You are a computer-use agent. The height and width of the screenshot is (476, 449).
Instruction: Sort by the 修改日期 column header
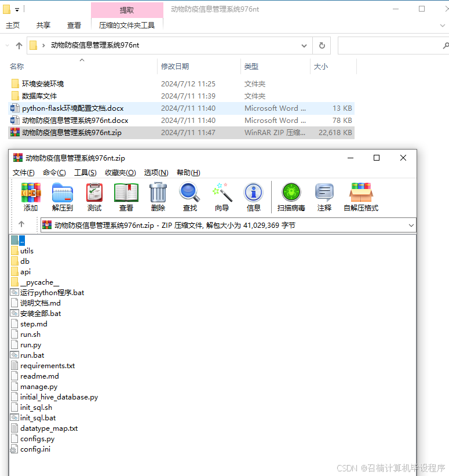tap(175, 66)
